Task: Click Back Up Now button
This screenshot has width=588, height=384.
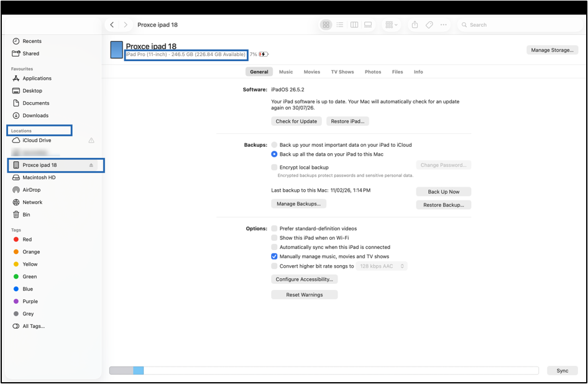Action: 444,192
